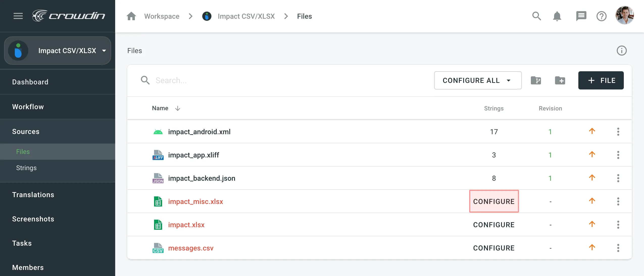Open more options for impact_android.xml

click(x=618, y=132)
